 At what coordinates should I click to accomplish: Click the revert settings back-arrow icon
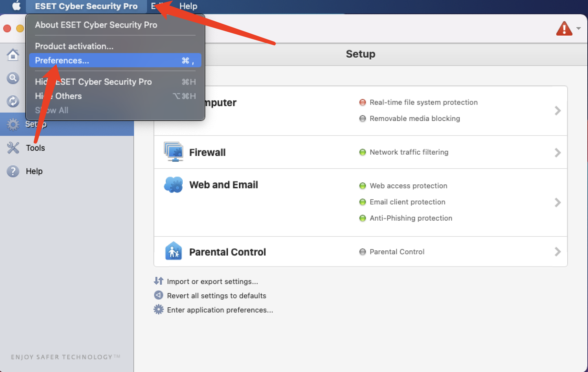(x=158, y=295)
